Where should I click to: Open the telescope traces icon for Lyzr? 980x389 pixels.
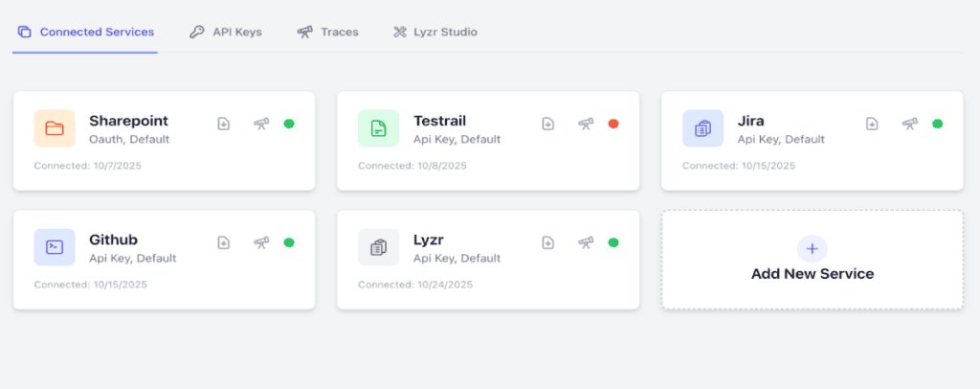[586, 242]
